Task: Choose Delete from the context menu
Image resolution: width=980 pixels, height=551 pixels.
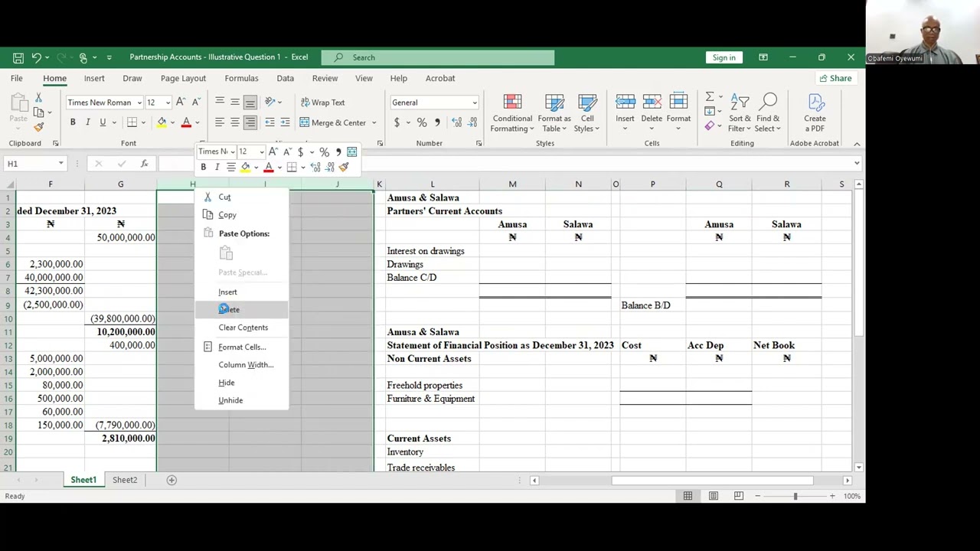Action: pos(241,309)
